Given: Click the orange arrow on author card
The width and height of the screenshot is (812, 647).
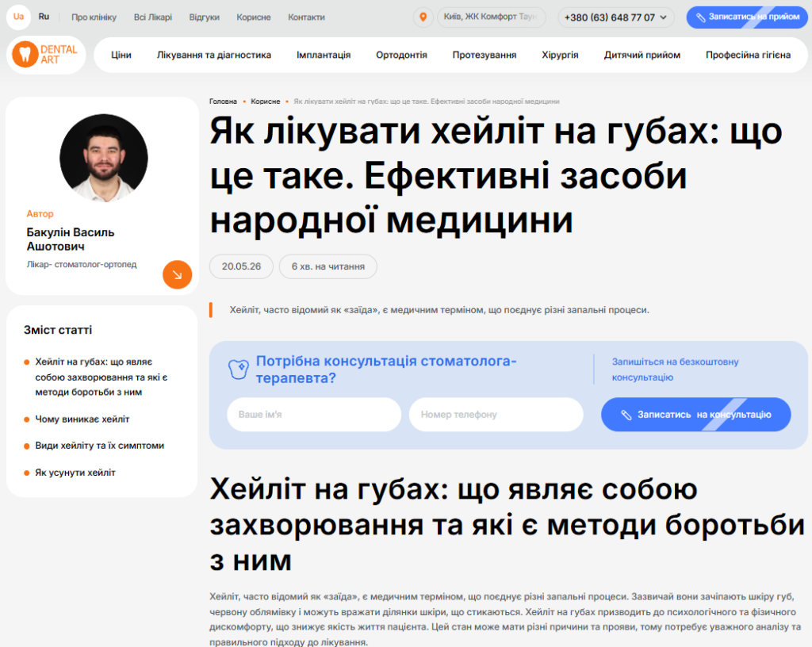Looking at the screenshot, I should pyautogui.click(x=177, y=274).
